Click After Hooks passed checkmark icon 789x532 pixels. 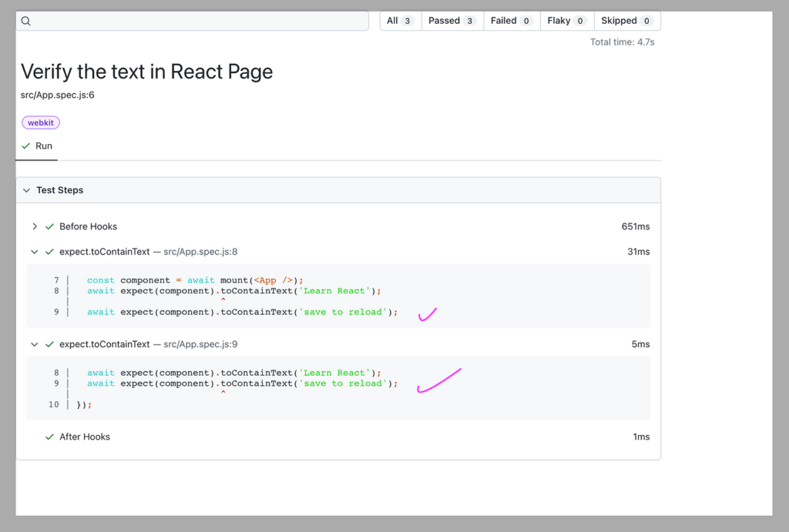click(x=49, y=437)
